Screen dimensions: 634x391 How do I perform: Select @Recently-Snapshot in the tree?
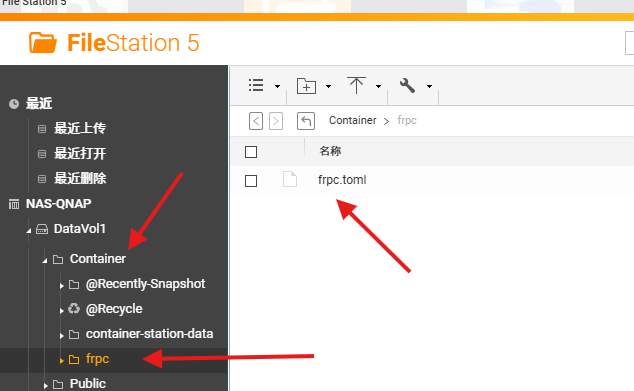[146, 284]
